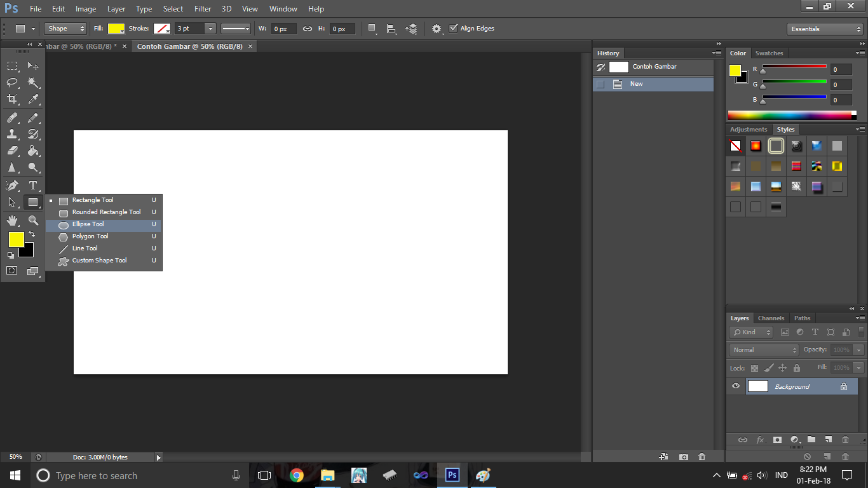Select the Lasso tool
The image size is (868, 488).
12,83
